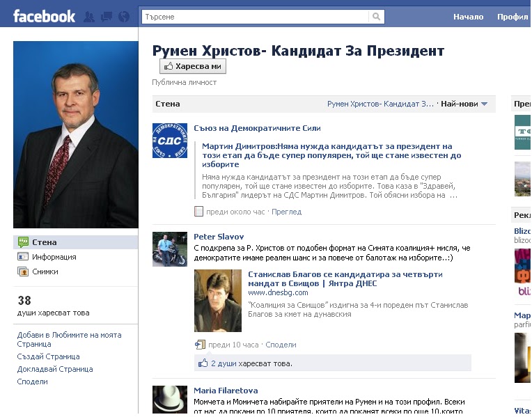Screen dimensions: 532x417
Task: Click the СДС logo avatar
Action: (x=170, y=141)
